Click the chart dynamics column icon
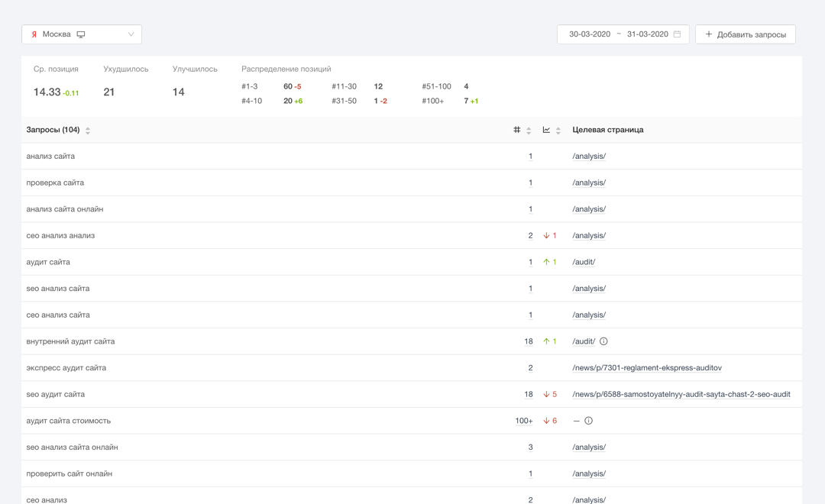Image resolution: width=825 pixels, height=504 pixels. pos(546,130)
